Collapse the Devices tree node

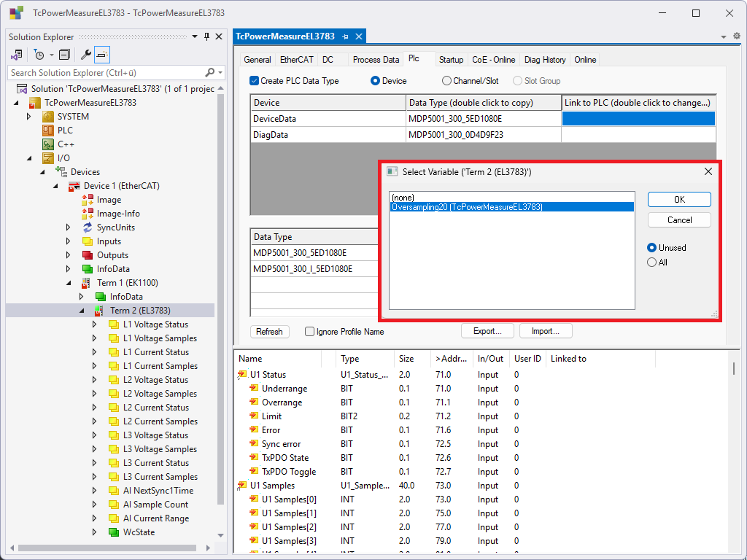43,172
